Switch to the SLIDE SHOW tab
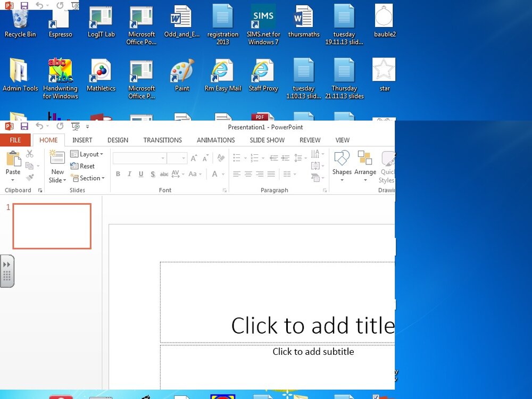The height and width of the screenshot is (399, 532). (x=267, y=140)
